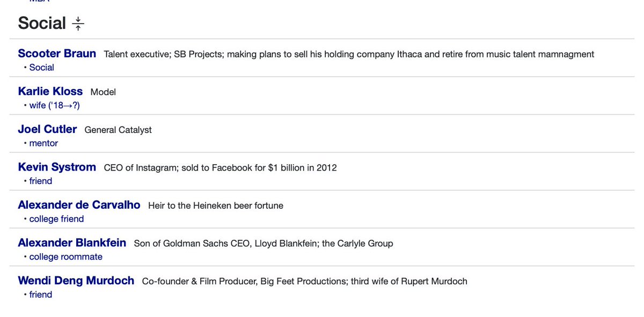This screenshot has height=317, width=644.
Task: Open Joel Cutler's profile link
Action: pyautogui.click(x=47, y=129)
